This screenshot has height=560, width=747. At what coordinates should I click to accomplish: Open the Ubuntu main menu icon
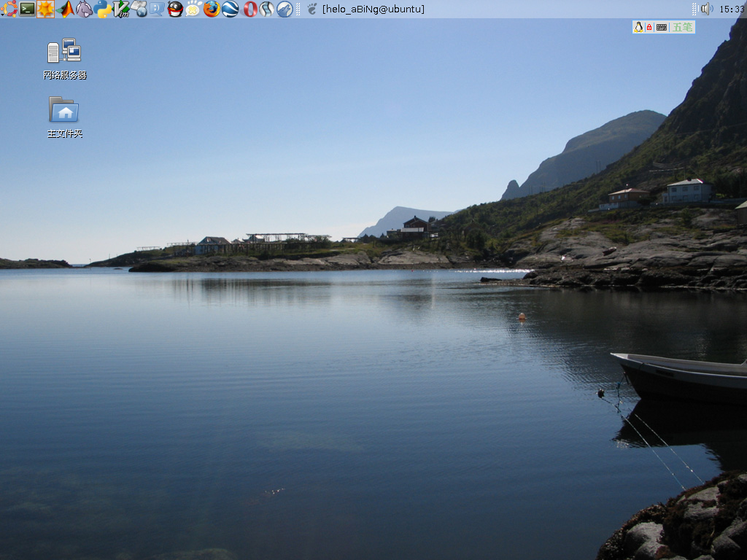coord(8,9)
